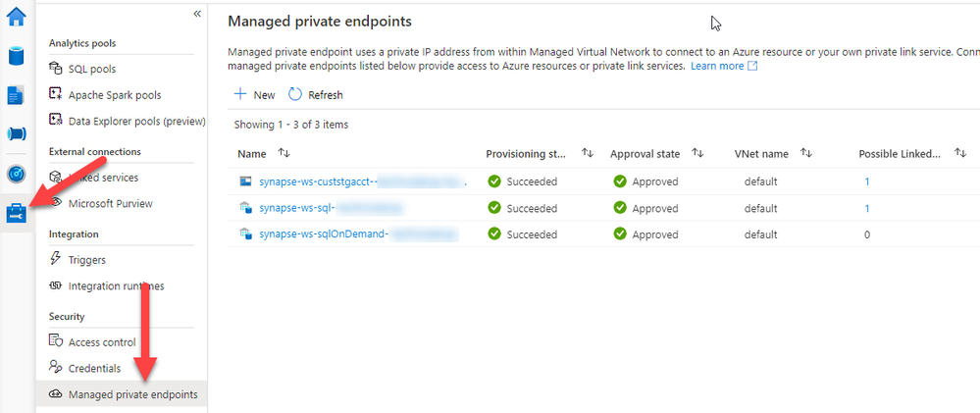Sort by Approval state column arrows
Viewport: 980px width, 413px height.
coord(698,154)
